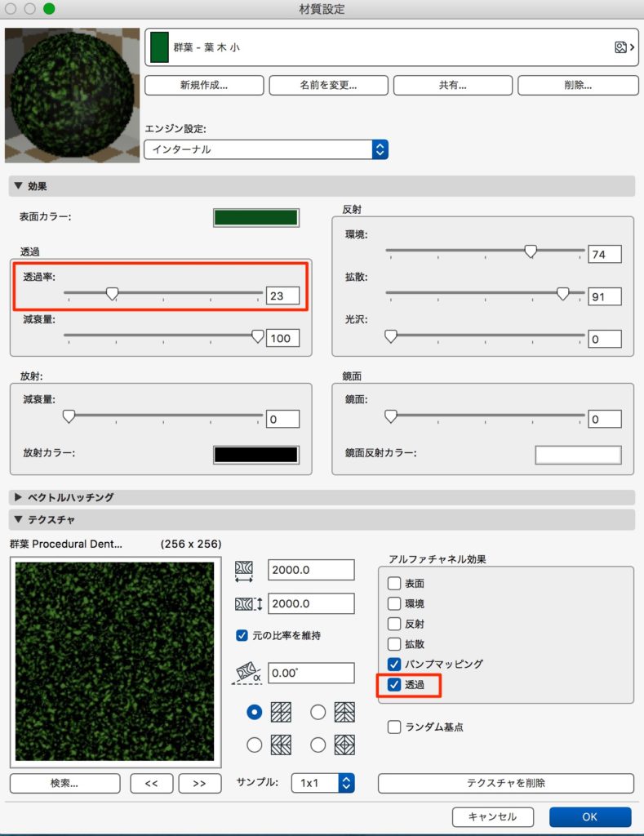Enable the 表面 alpha channel checkbox
The width and height of the screenshot is (644, 836).
(394, 583)
